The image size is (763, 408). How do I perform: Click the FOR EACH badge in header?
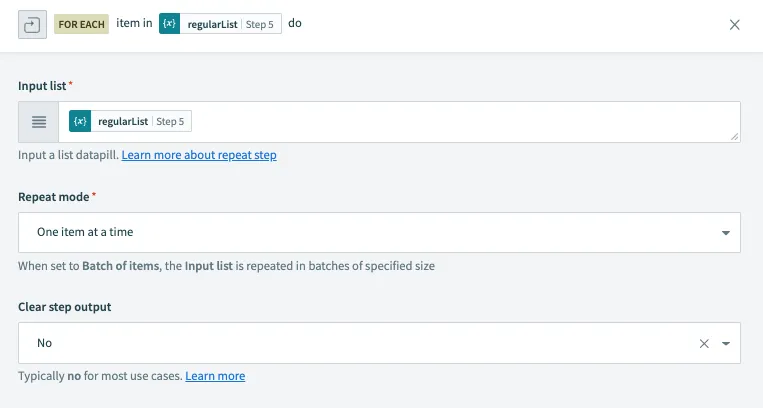[x=81, y=25]
